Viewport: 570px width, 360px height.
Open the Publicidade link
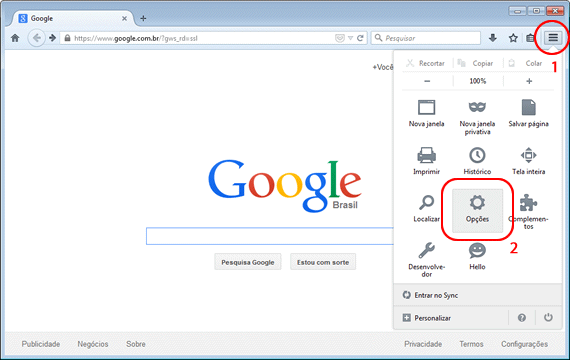pos(41,344)
